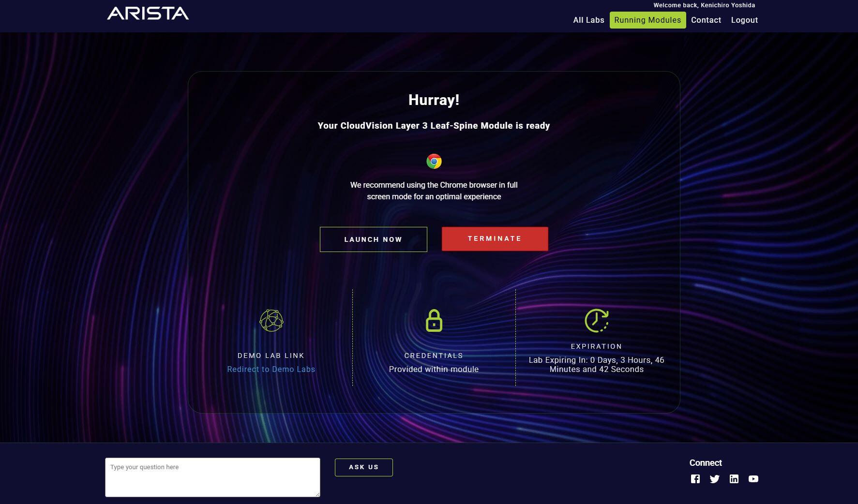The image size is (858, 504).
Task: Open Arista's YouTube icon
Action: click(753, 479)
